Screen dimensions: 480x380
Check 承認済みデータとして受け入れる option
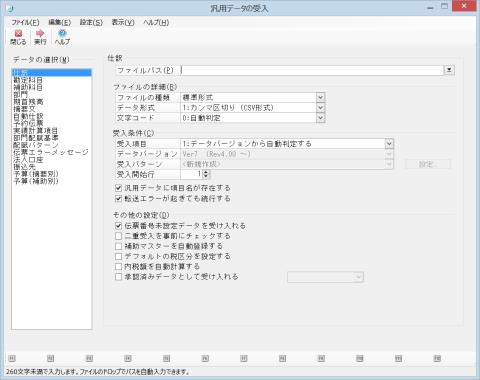click(x=118, y=277)
